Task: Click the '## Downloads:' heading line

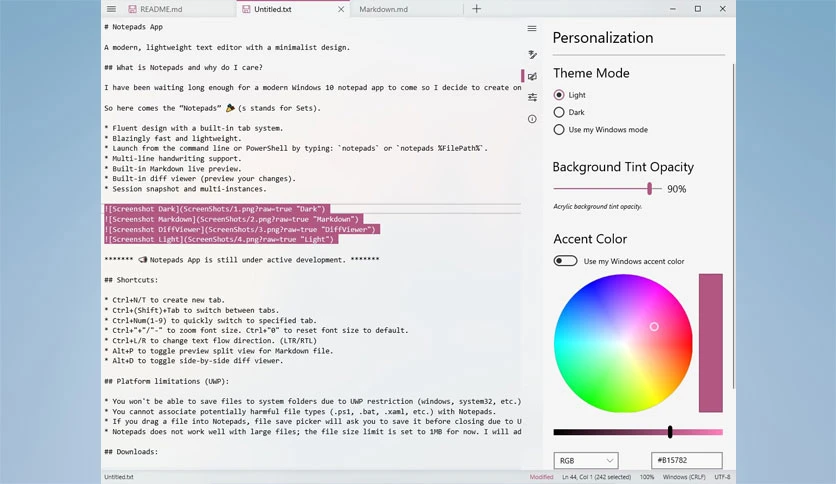Action: point(131,451)
